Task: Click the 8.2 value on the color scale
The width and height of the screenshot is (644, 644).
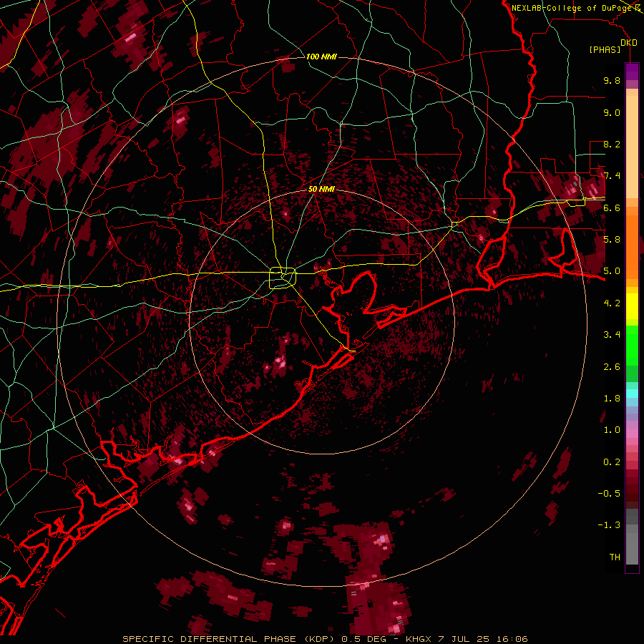Action: coord(612,144)
